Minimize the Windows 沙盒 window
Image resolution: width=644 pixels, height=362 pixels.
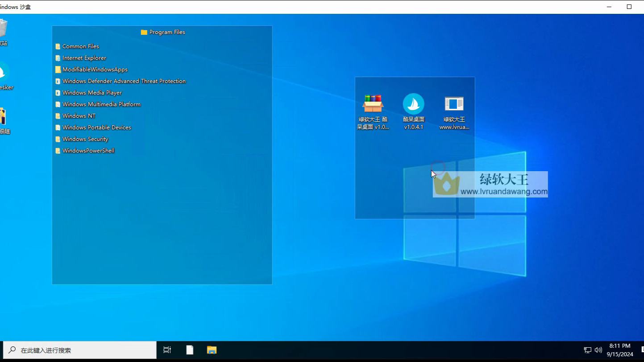pyautogui.click(x=609, y=7)
